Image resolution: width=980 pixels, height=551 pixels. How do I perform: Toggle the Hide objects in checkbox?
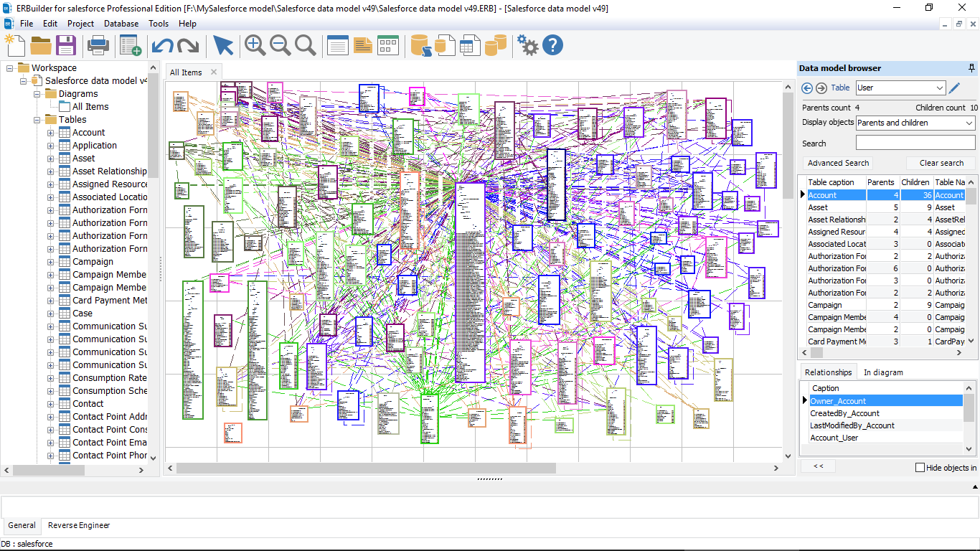click(x=920, y=468)
